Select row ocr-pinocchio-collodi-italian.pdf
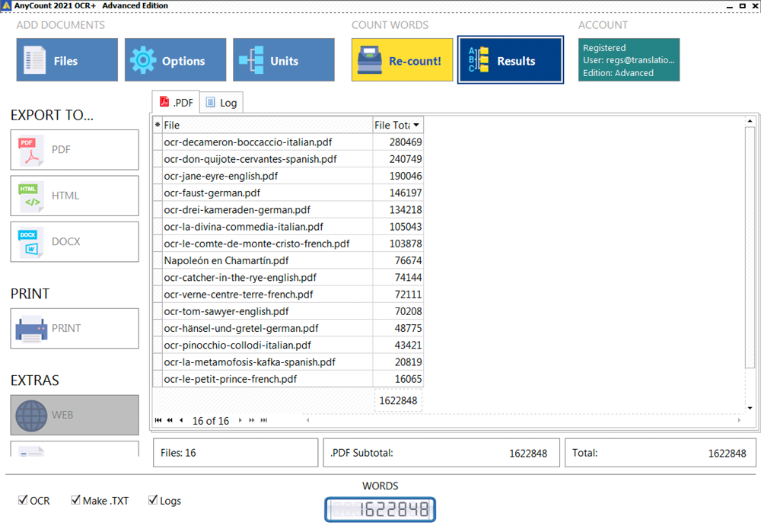The width and height of the screenshot is (761, 532). tap(288, 345)
